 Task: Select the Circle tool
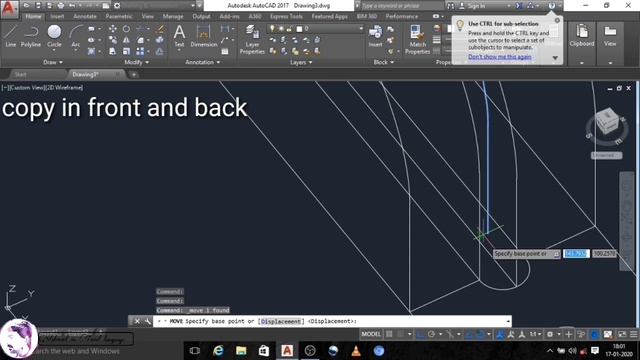click(x=54, y=36)
